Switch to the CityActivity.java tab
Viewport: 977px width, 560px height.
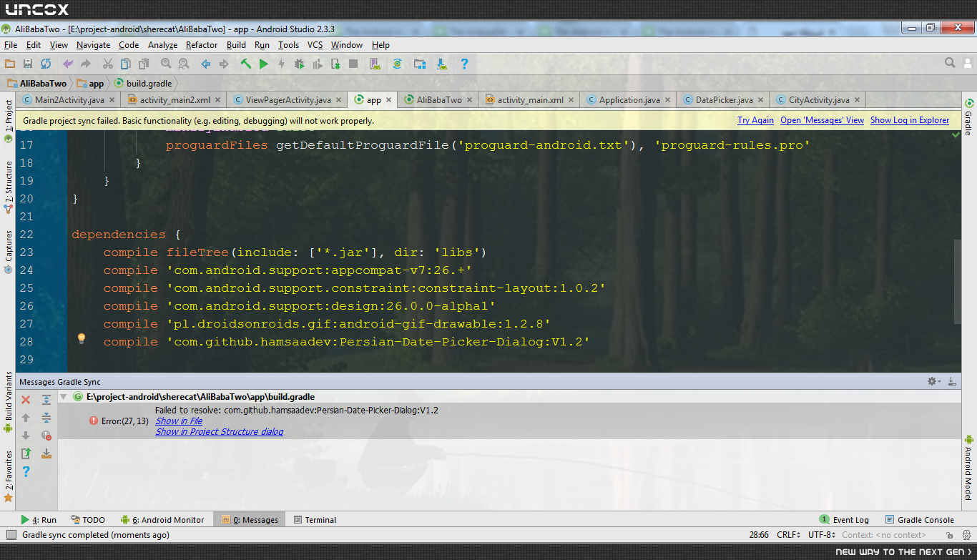(x=819, y=100)
